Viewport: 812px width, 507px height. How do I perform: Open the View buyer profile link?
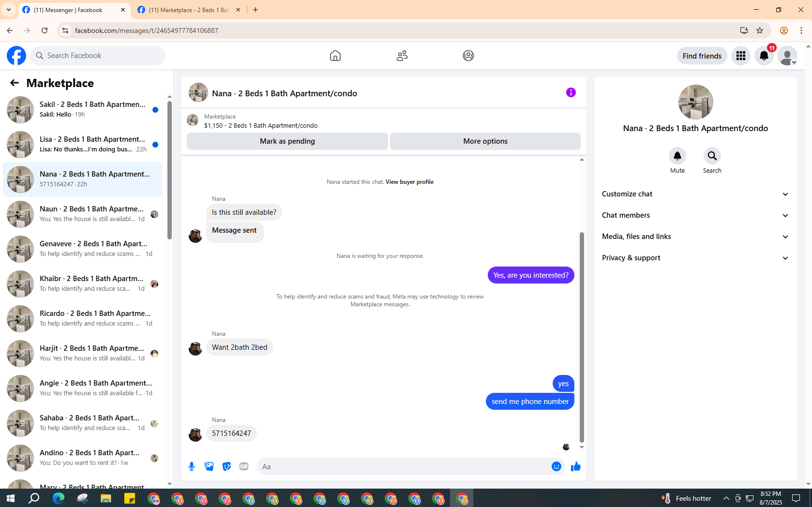[409, 182]
